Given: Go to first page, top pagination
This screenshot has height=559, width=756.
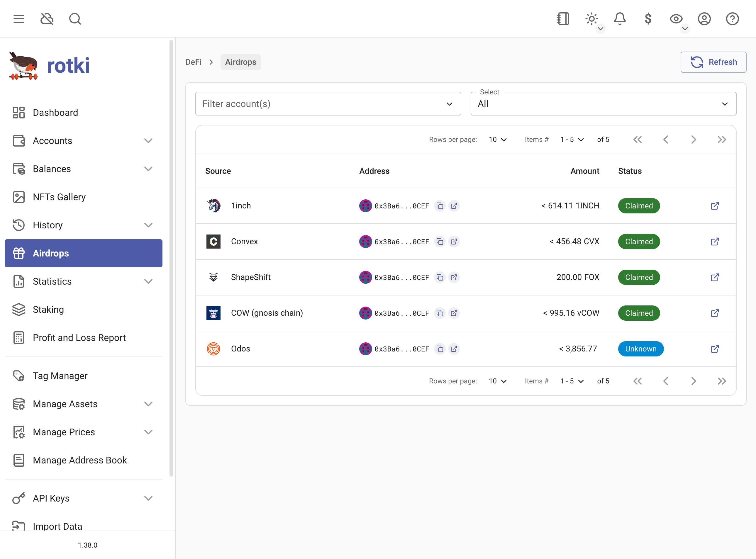Looking at the screenshot, I should (x=638, y=140).
